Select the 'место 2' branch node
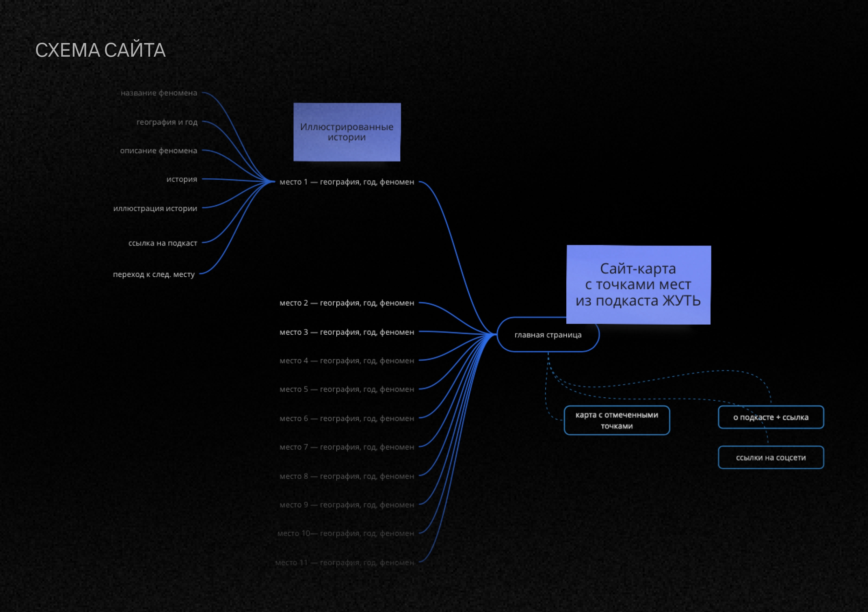Image resolution: width=868 pixels, height=612 pixels. tap(346, 303)
